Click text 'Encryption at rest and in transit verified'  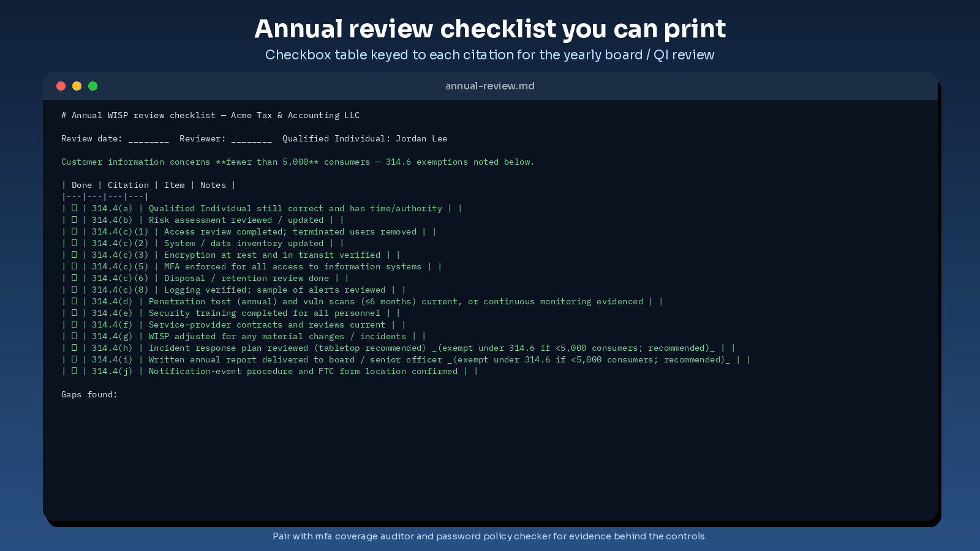pyautogui.click(x=273, y=255)
